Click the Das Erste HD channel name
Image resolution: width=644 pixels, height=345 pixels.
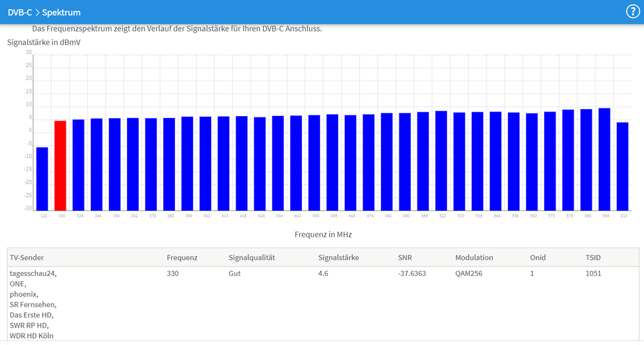point(32,315)
